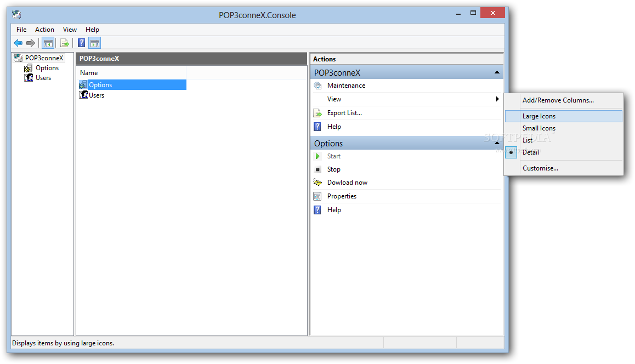Close the POP3conneX.Console window
635x364 pixels.
(x=493, y=13)
